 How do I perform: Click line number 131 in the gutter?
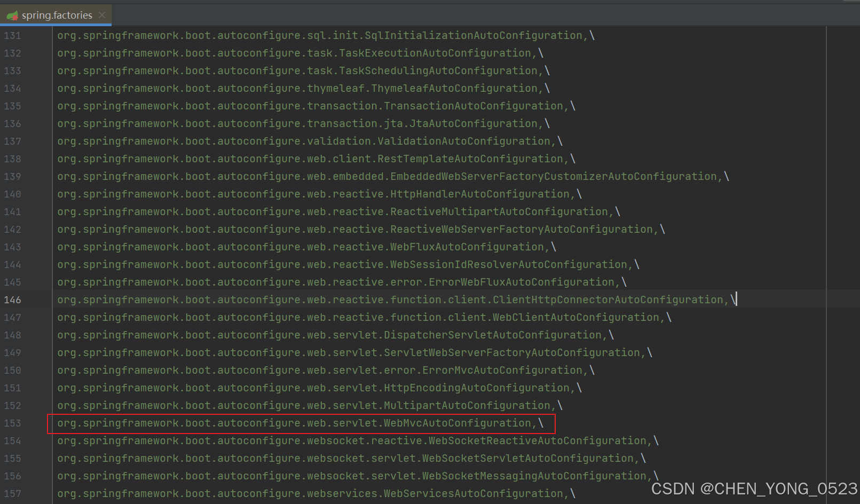click(x=12, y=35)
